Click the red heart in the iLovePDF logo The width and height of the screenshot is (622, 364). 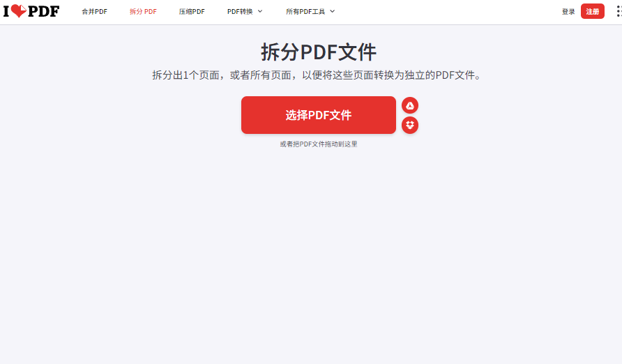point(18,10)
